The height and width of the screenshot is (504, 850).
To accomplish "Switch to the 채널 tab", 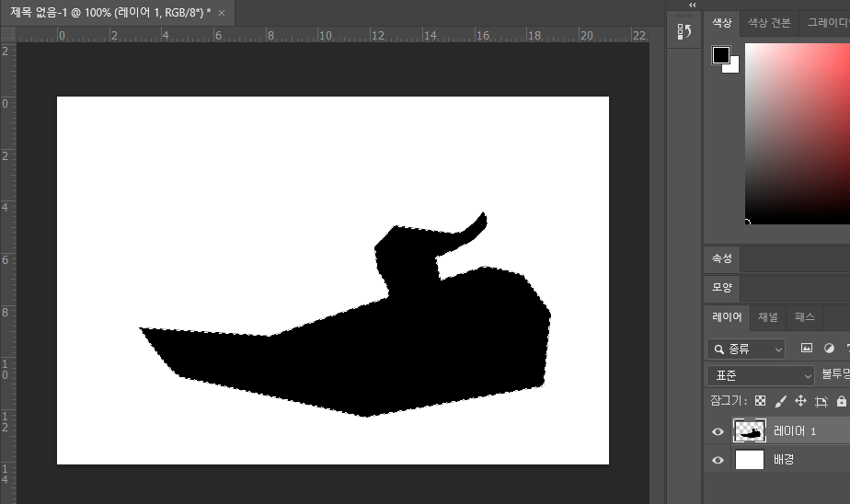I will click(767, 317).
